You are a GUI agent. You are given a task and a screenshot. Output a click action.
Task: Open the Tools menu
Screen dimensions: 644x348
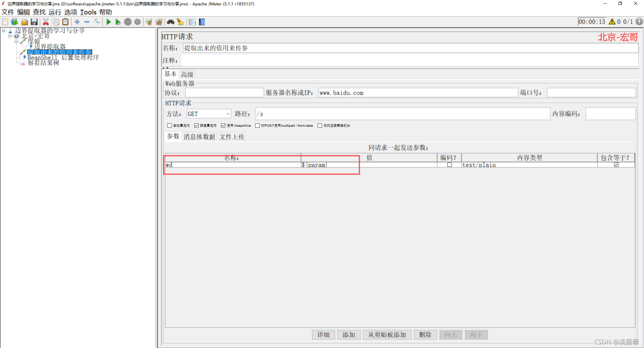click(88, 12)
